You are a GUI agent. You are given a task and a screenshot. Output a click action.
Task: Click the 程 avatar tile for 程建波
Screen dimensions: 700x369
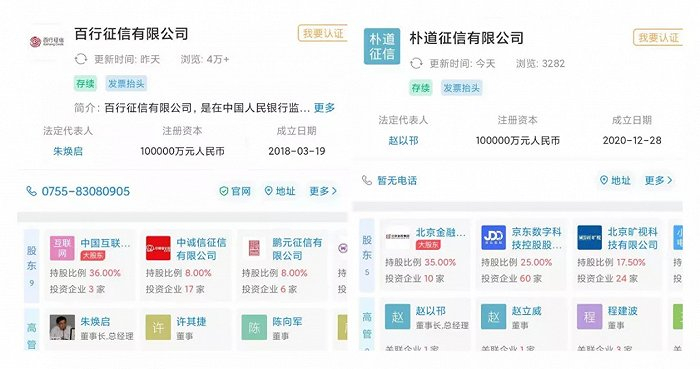coord(589,317)
